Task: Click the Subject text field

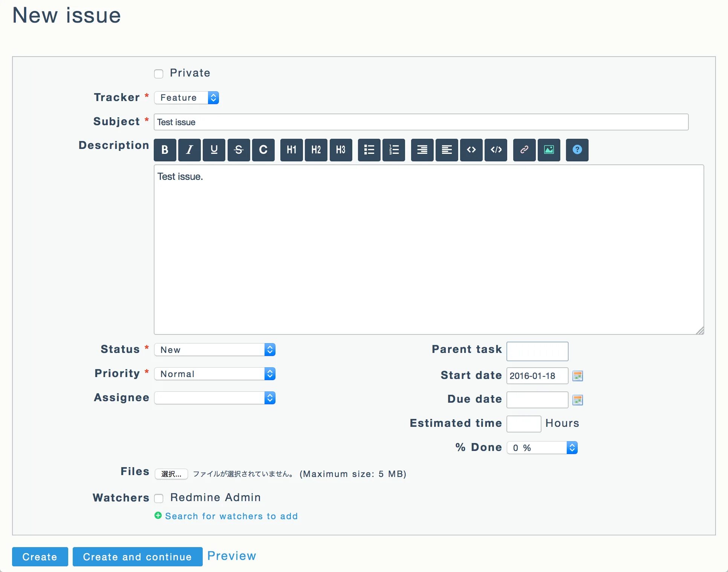Action: point(421,122)
